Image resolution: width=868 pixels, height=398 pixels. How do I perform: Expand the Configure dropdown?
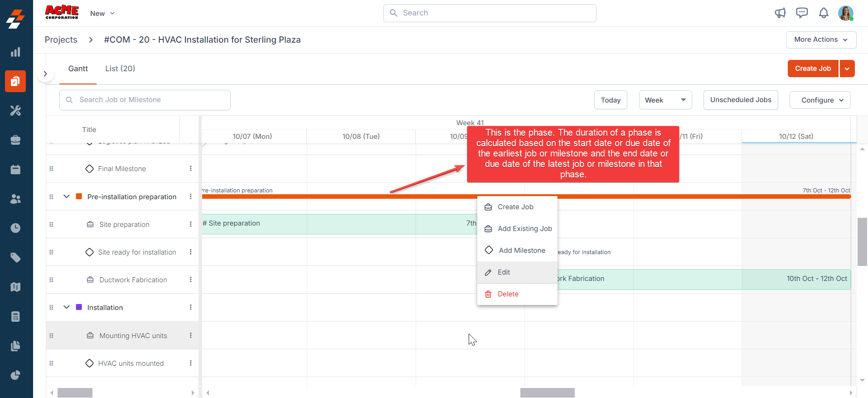coord(820,100)
